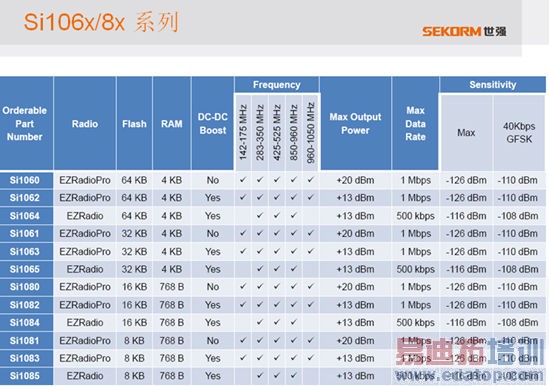Select part number Si1062
This screenshot has height=386, width=549.
(25, 198)
